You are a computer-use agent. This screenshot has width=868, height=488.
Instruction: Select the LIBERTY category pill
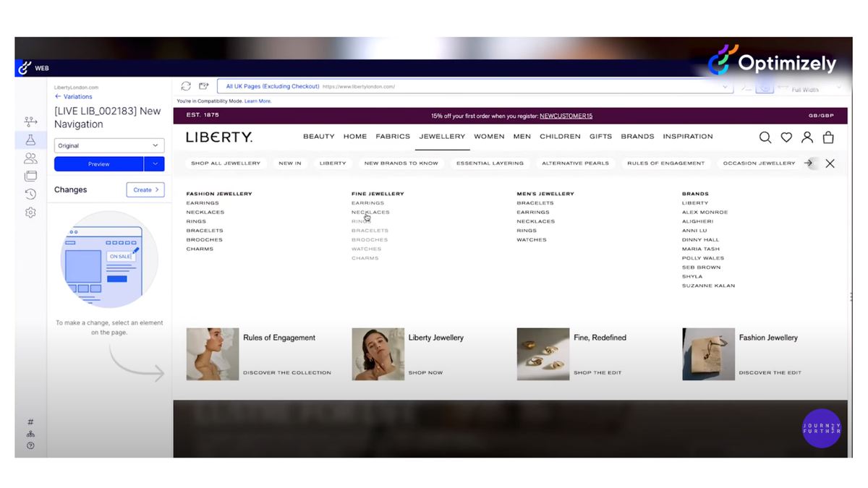333,163
